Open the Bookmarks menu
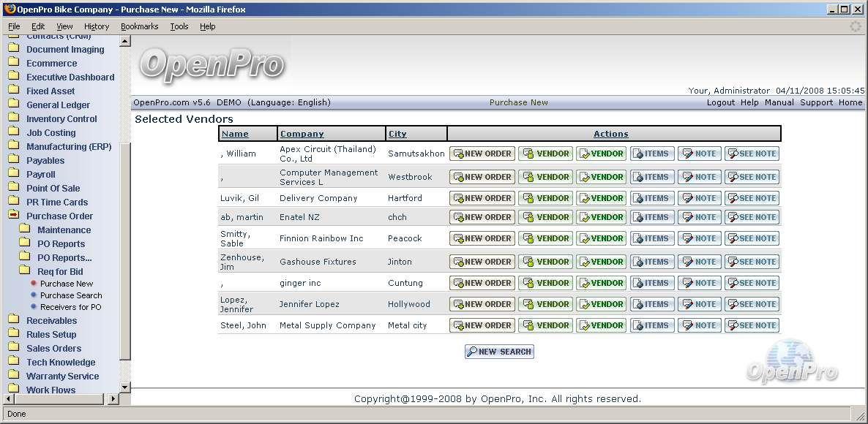 coord(139,26)
